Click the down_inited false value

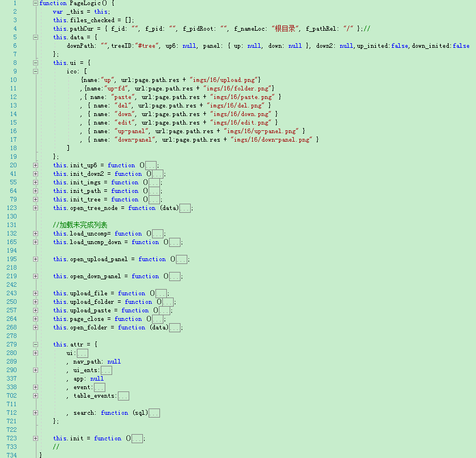[461, 46]
